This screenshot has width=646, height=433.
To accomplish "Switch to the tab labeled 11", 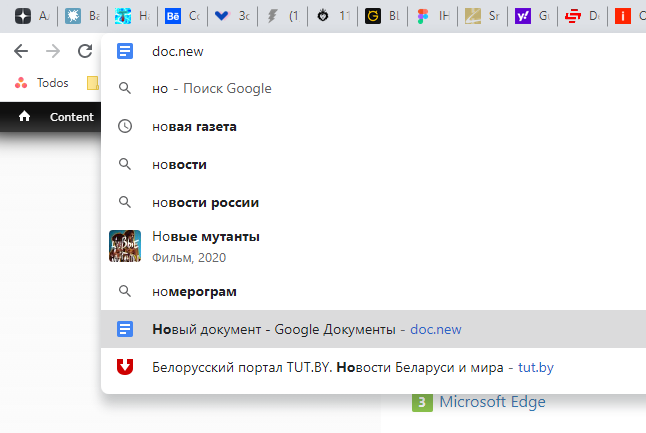I will click(x=333, y=16).
